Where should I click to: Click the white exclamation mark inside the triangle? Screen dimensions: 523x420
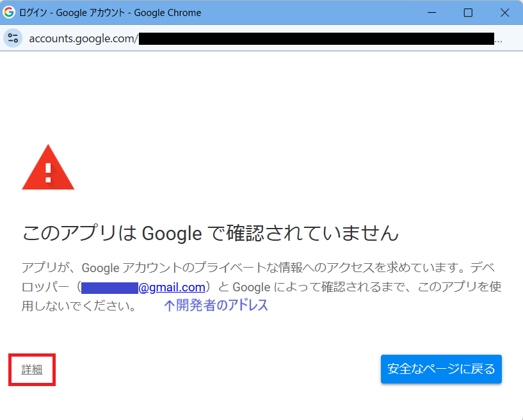(x=48, y=172)
